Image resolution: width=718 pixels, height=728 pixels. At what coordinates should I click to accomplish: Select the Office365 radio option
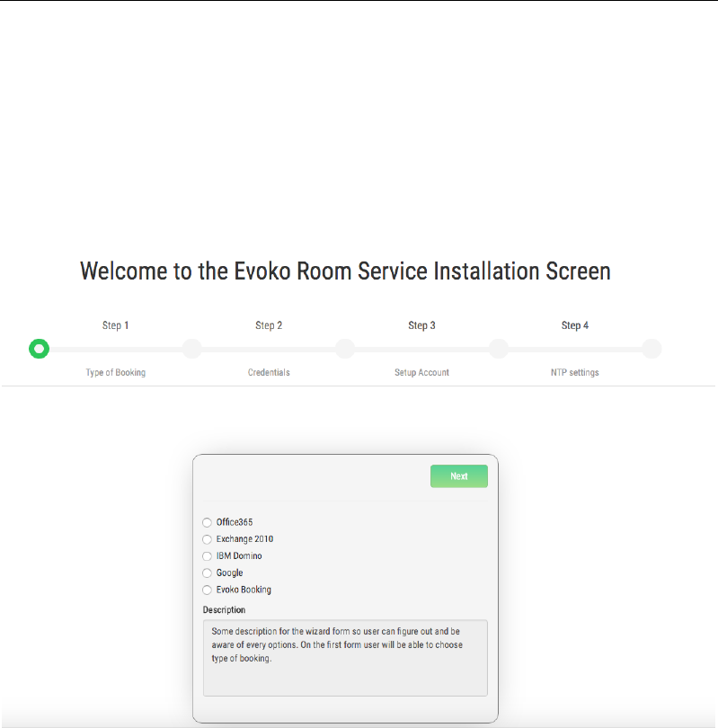click(207, 522)
